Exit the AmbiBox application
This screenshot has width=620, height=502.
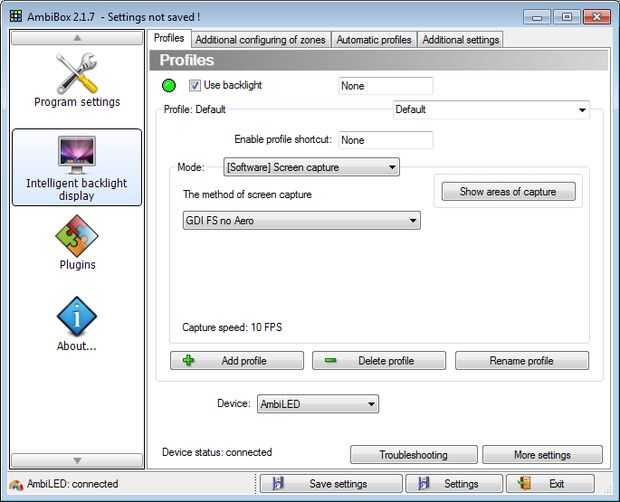coord(550,484)
